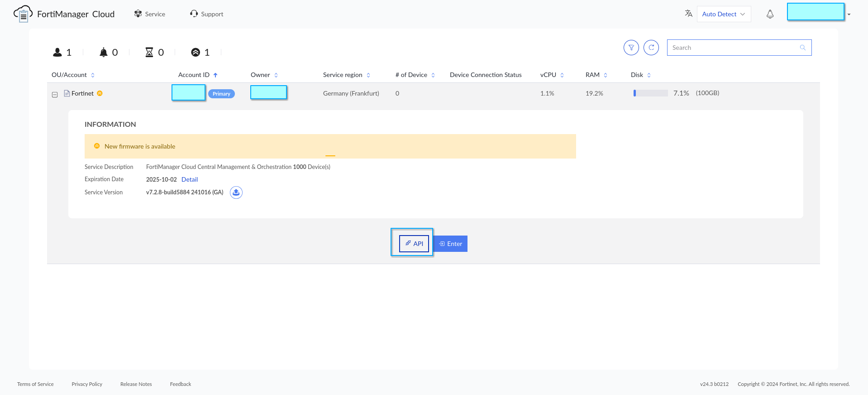Click the user accounts count icon
The image size is (868, 395).
(x=57, y=52)
